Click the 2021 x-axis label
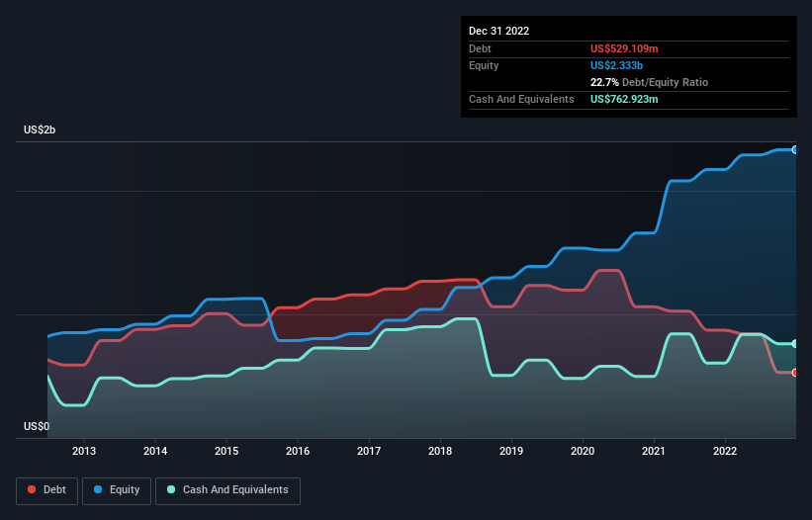The height and width of the screenshot is (520, 812). point(654,451)
